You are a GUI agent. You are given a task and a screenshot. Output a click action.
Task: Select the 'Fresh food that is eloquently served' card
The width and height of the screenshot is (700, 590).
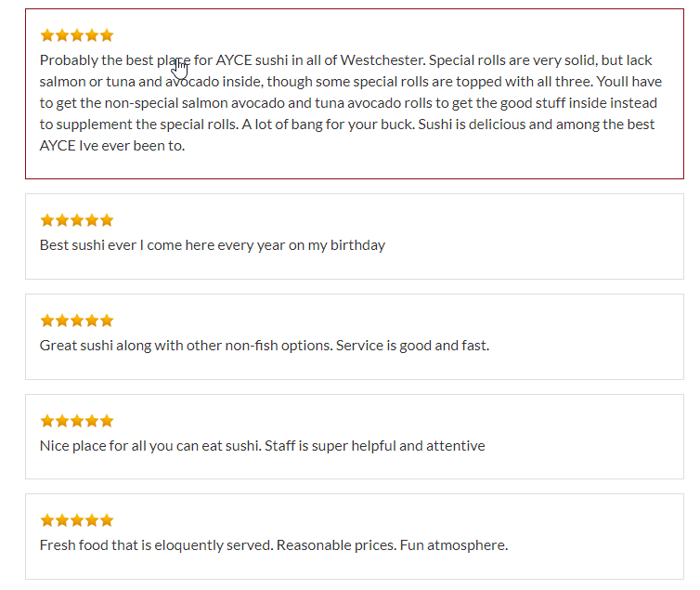point(355,536)
